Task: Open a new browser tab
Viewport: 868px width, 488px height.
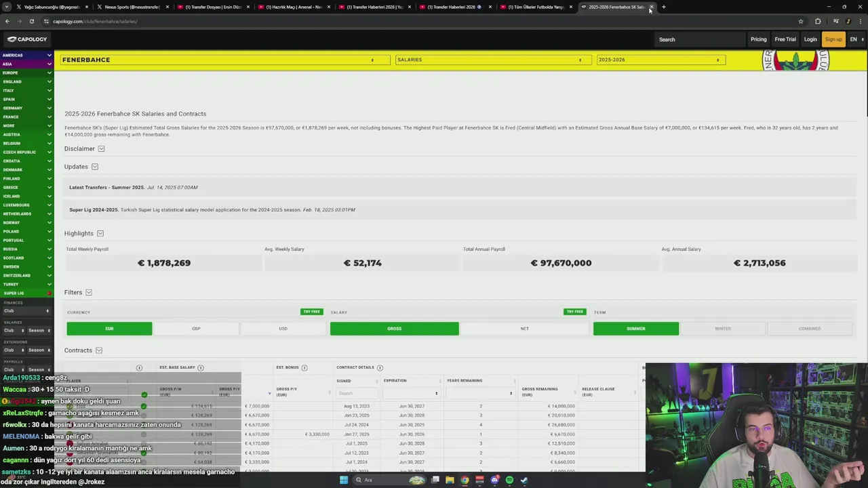Action: coord(663,7)
